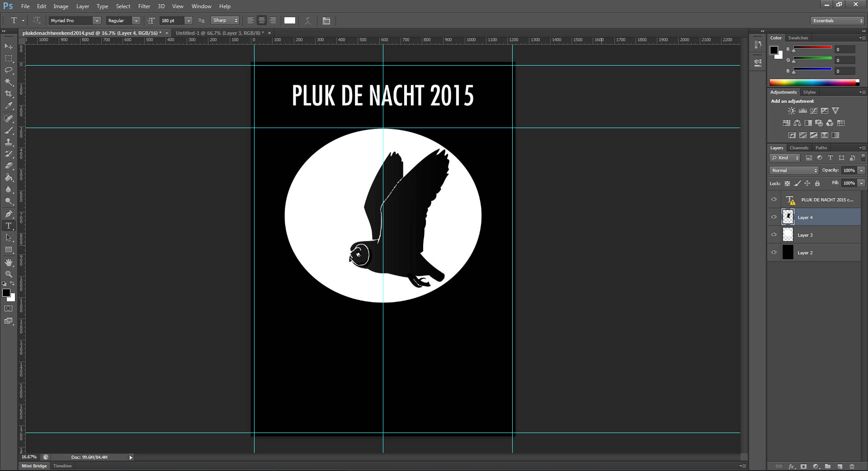Open the layer filter Kind dropdown
868x471 pixels.
pos(785,157)
